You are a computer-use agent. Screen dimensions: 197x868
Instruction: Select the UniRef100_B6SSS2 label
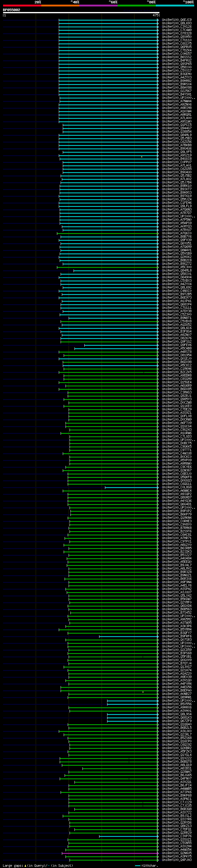(177, 57)
